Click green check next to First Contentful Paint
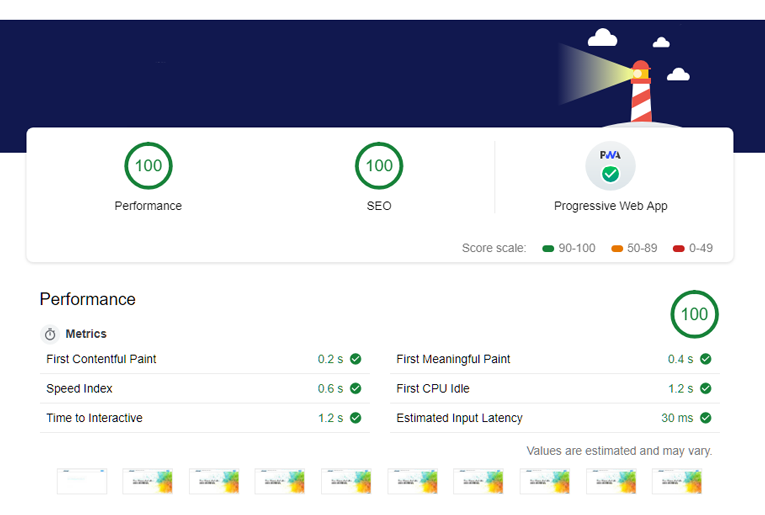The image size is (765, 515). point(355,359)
